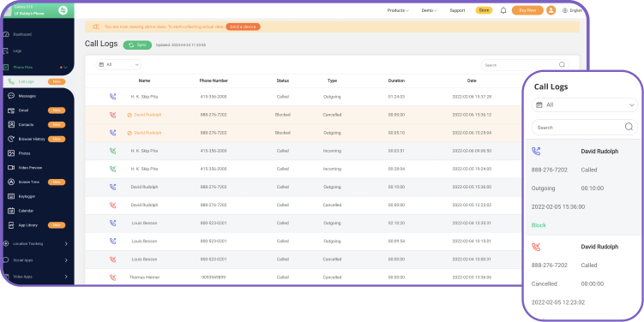Click the notification bell icon
The image size is (644, 322).
[503, 10]
